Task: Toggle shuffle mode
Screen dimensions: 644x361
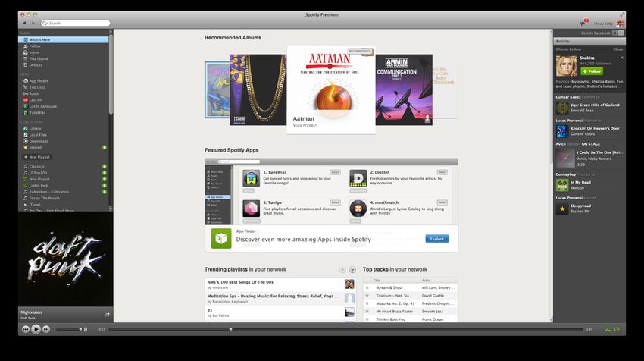Action: [607, 329]
